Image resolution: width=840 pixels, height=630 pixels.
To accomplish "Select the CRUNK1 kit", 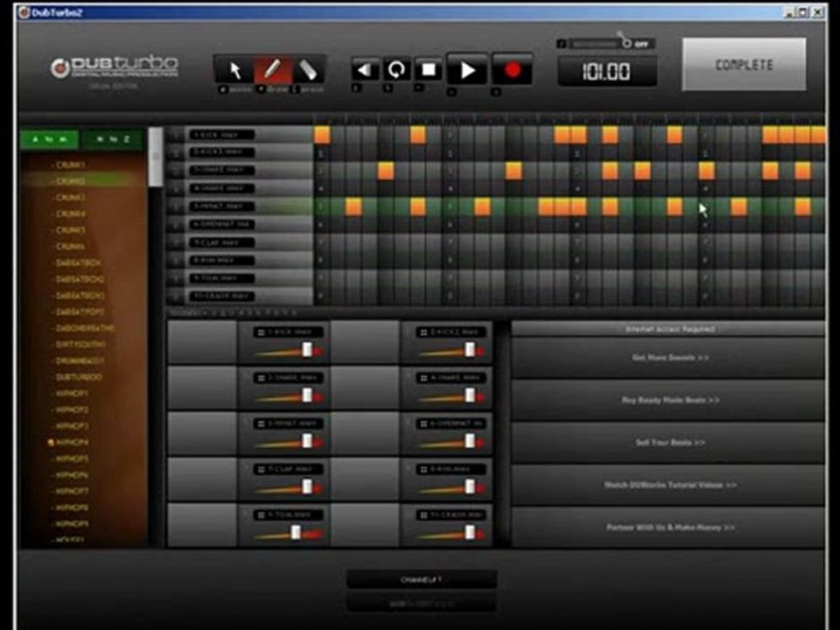I will click(70, 165).
